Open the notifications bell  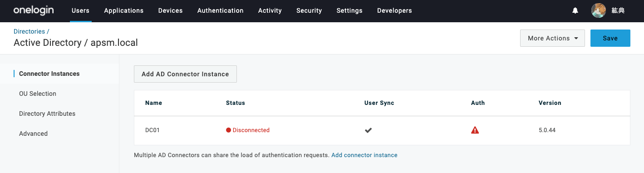[575, 10]
